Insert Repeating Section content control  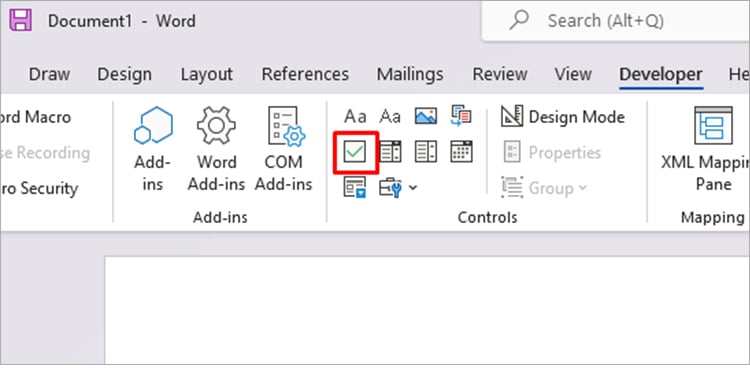click(x=355, y=187)
